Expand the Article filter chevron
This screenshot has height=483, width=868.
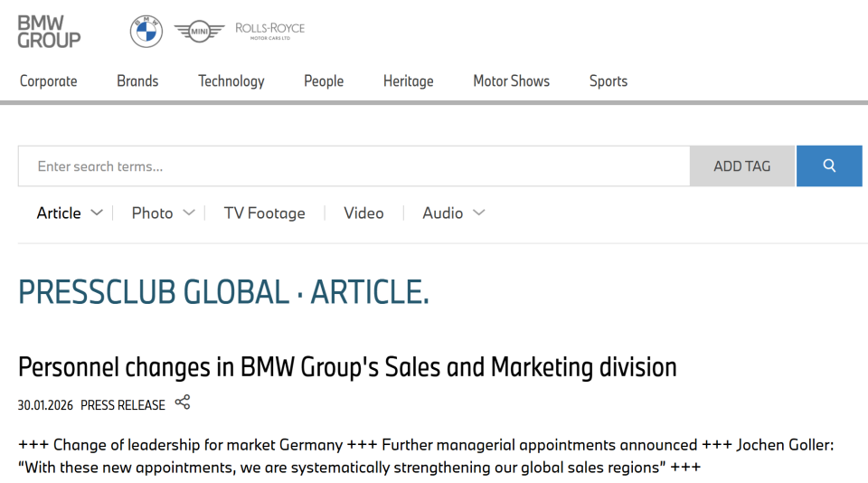tap(97, 213)
